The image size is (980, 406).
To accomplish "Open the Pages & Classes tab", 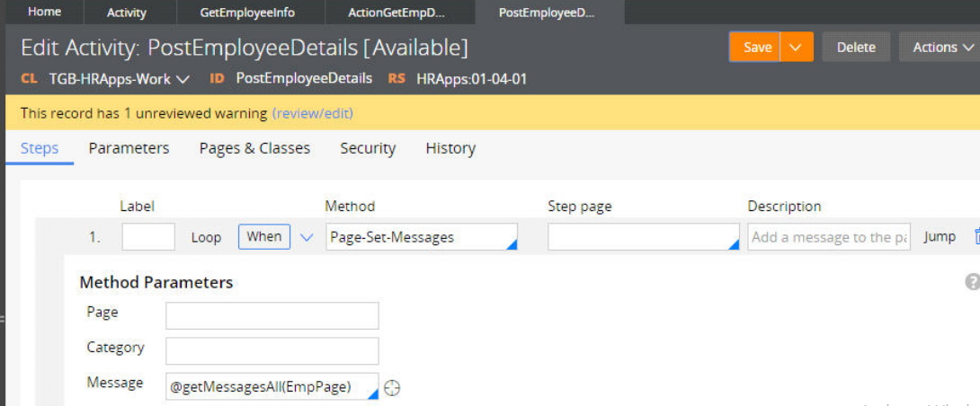I will click(254, 148).
